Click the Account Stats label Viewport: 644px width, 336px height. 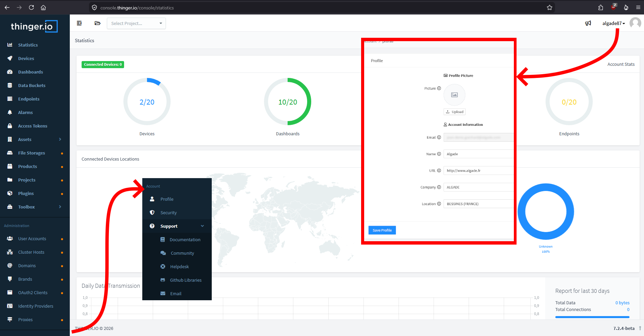click(x=621, y=64)
